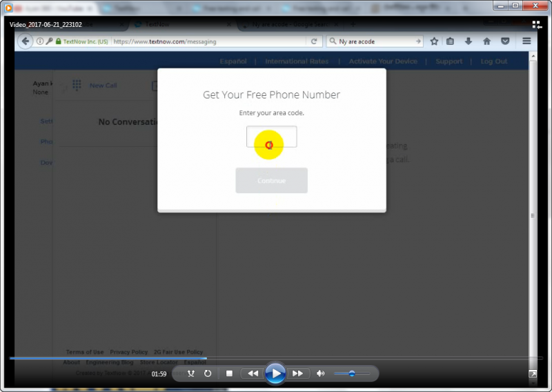This screenshot has width=552, height=392.
Task: Click the TextNow address bar URL
Action: (x=165, y=41)
